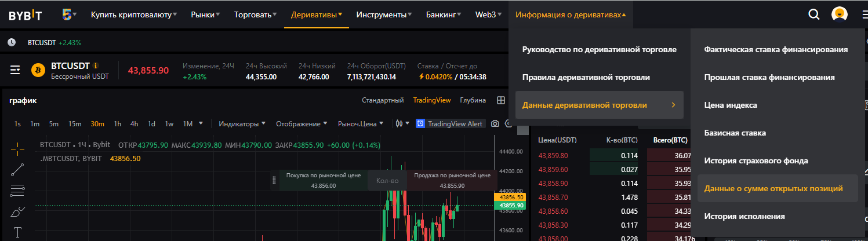This screenshot has width=868, height=241.
Task: Click the Bybit logo
Action: 25,15
